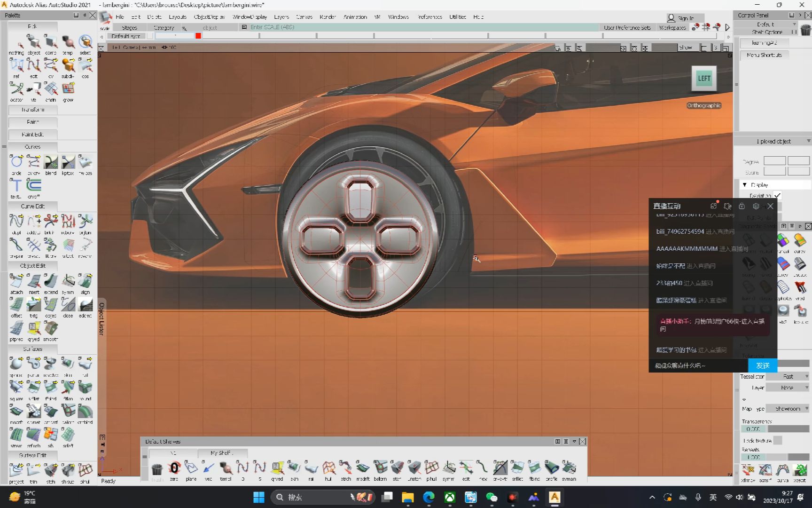Open the Map type Showroom dropdown
Image resolution: width=812 pixels, height=508 pixels.
click(788, 409)
